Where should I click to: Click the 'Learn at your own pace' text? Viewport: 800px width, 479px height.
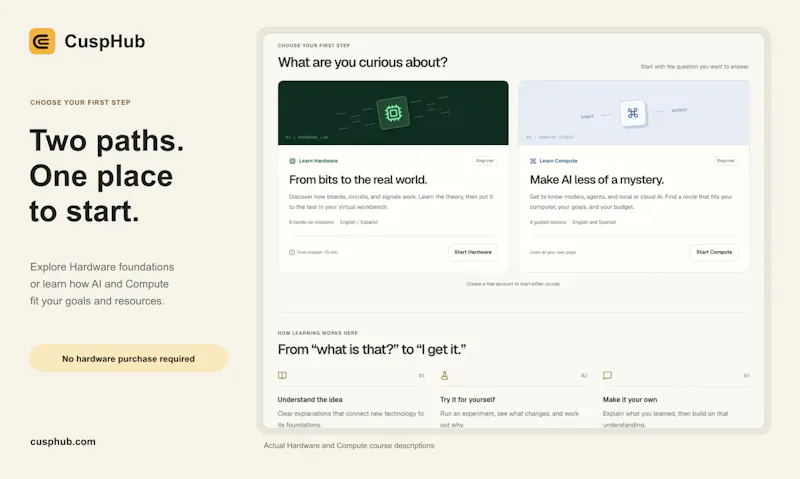pyautogui.click(x=553, y=252)
